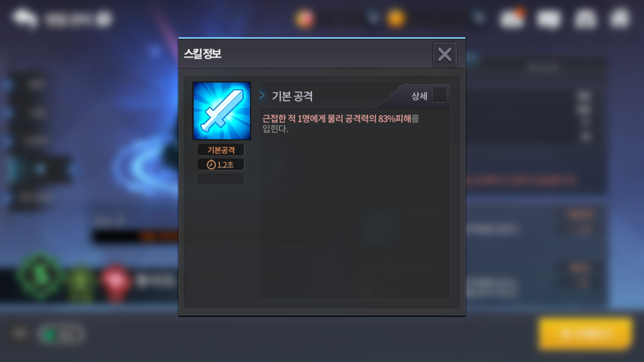Click the large yellow button bottom-right

click(x=585, y=333)
